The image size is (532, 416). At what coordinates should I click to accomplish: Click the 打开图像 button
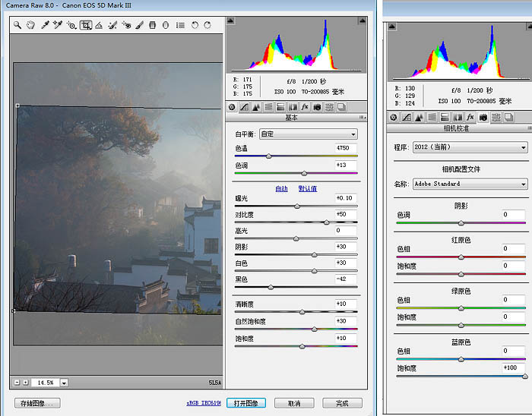point(246,403)
